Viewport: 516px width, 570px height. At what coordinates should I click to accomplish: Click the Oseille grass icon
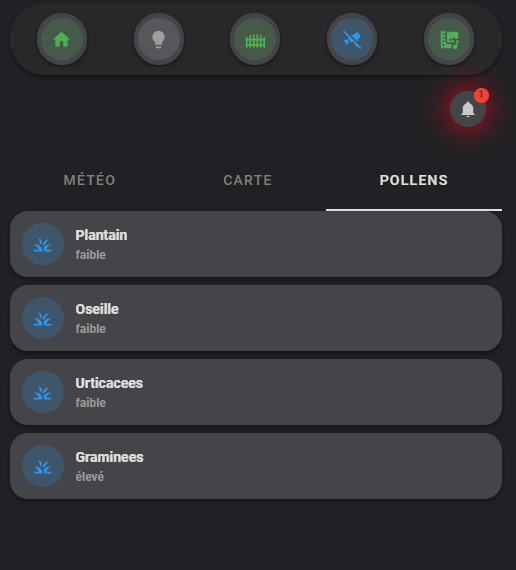pos(43,318)
